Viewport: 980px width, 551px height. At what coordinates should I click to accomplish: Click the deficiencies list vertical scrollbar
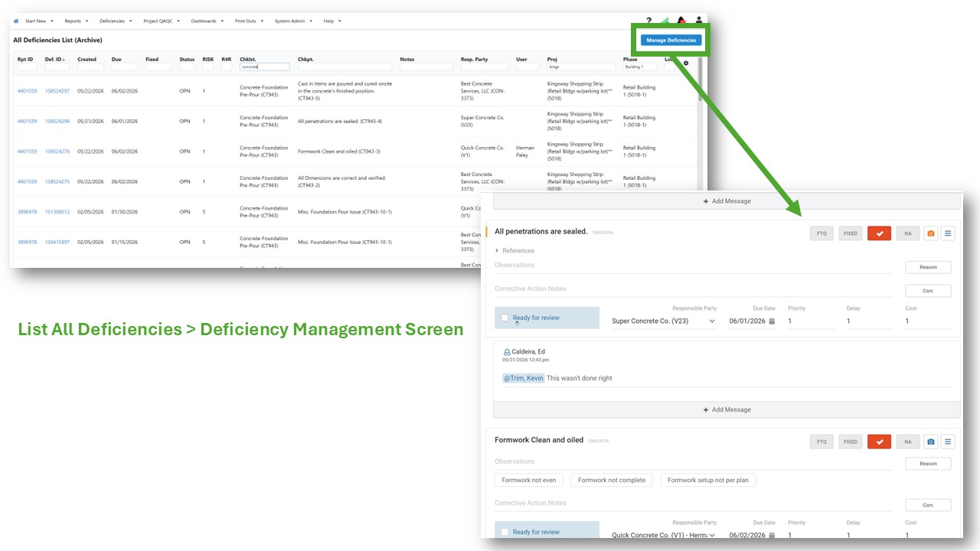coord(701,80)
